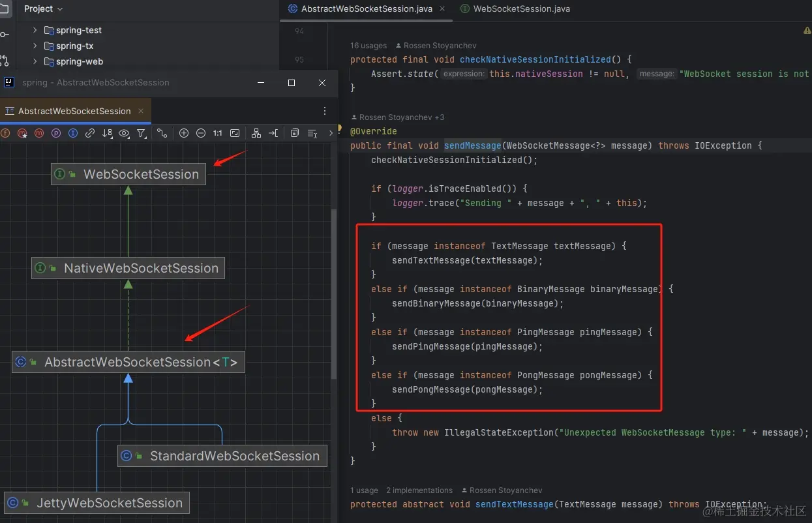The width and height of the screenshot is (812, 523).
Task: Open the diagram tab options kebab menu
Action: click(325, 111)
